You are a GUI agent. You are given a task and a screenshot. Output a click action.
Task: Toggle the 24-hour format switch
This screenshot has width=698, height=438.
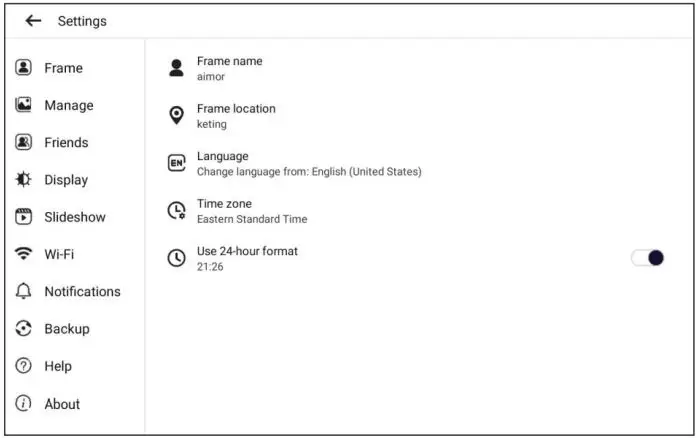click(x=648, y=258)
